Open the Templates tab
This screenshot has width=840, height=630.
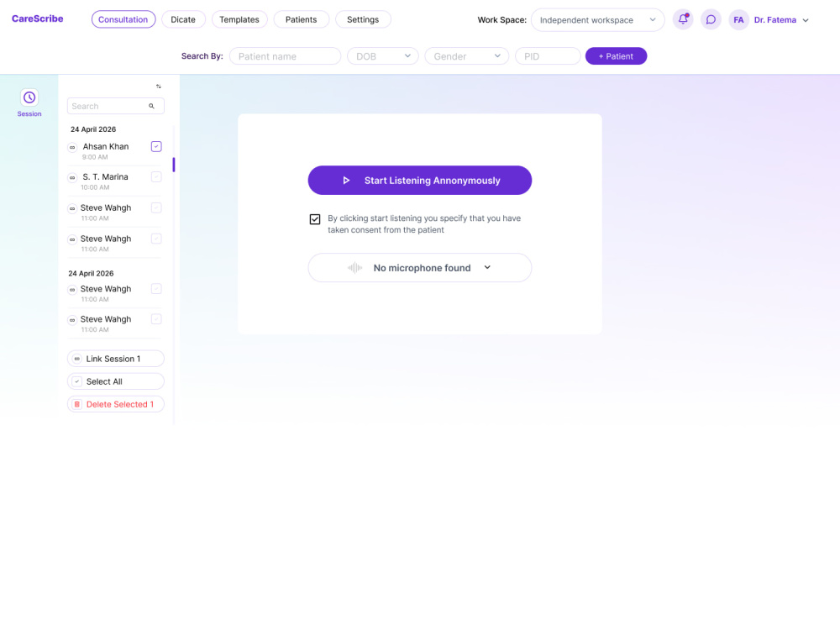click(239, 19)
